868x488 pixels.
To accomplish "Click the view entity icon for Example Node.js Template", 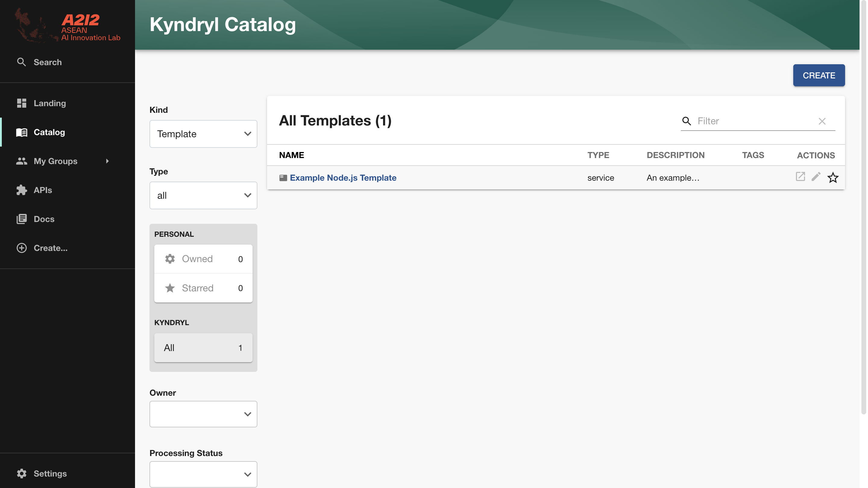I will coord(800,177).
